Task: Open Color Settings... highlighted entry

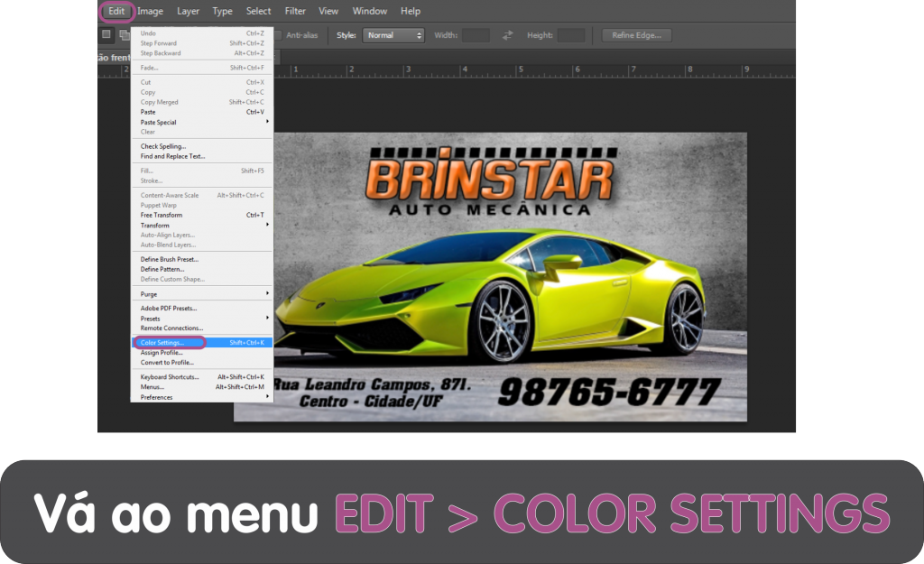Action: click(x=201, y=342)
